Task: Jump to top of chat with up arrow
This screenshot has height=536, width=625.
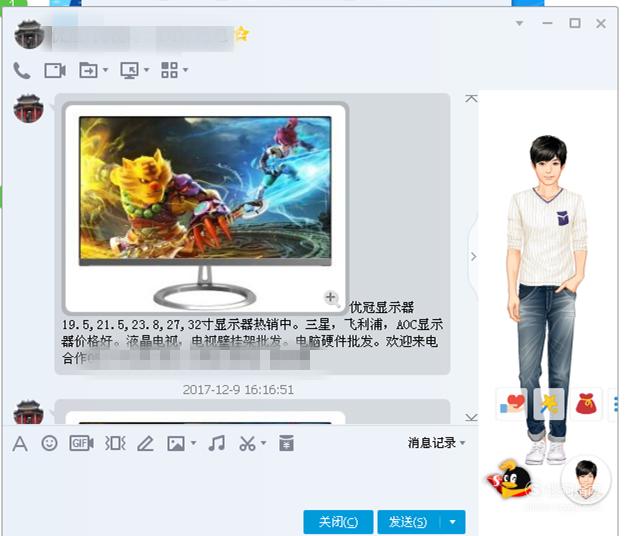Action: 471,98
